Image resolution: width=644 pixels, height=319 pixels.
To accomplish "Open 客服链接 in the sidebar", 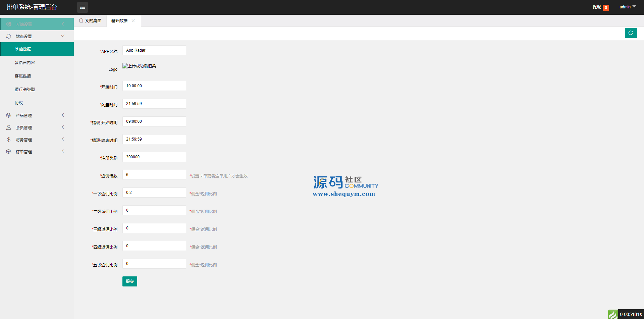I will [37, 76].
